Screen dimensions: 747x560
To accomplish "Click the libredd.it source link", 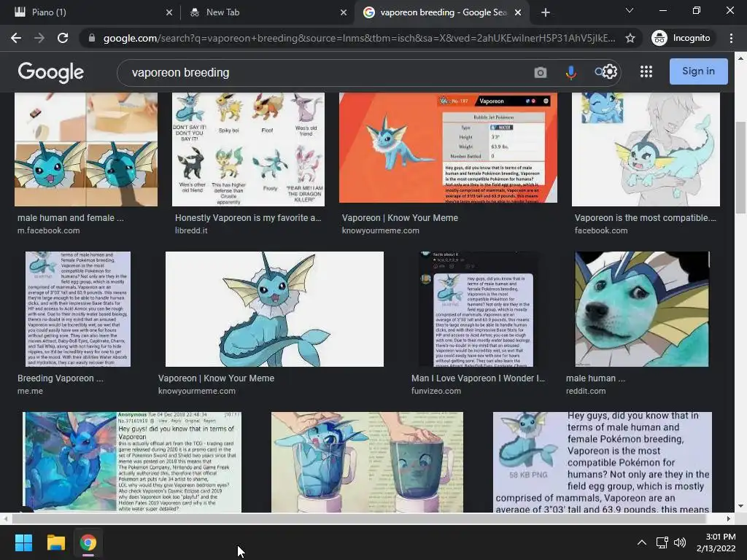I will (x=191, y=230).
